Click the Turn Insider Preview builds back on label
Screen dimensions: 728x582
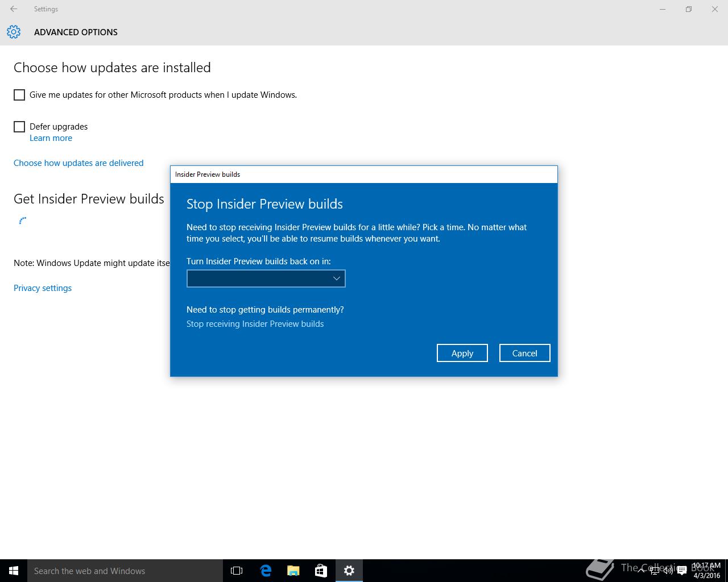point(258,261)
